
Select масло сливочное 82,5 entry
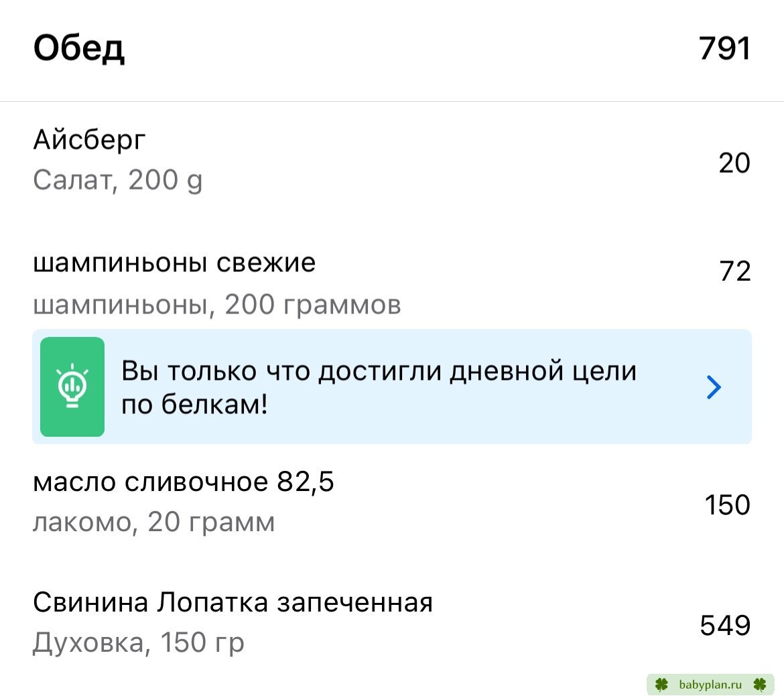tap(392, 502)
